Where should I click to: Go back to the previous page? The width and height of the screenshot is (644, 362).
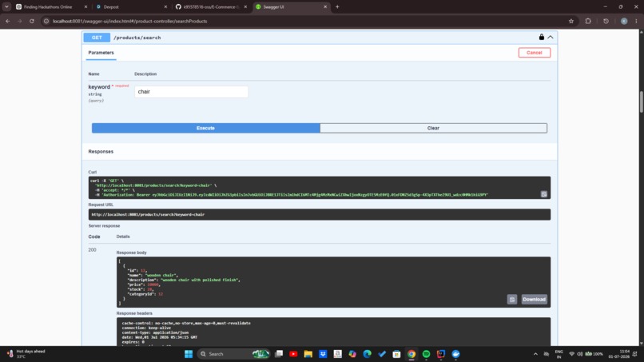click(8, 21)
